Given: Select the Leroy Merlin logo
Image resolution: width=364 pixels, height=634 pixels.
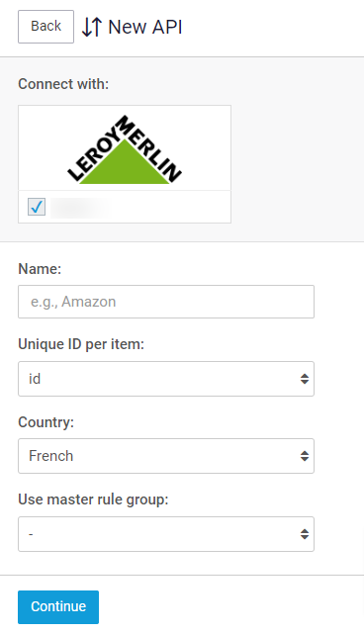Looking at the screenshot, I should pyautogui.click(x=125, y=148).
